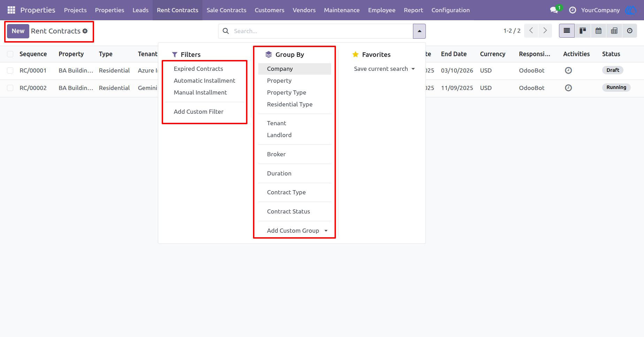Screen dimensions: 644x337
Task: Switch to calendar view icon
Action: tap(598, 31)
